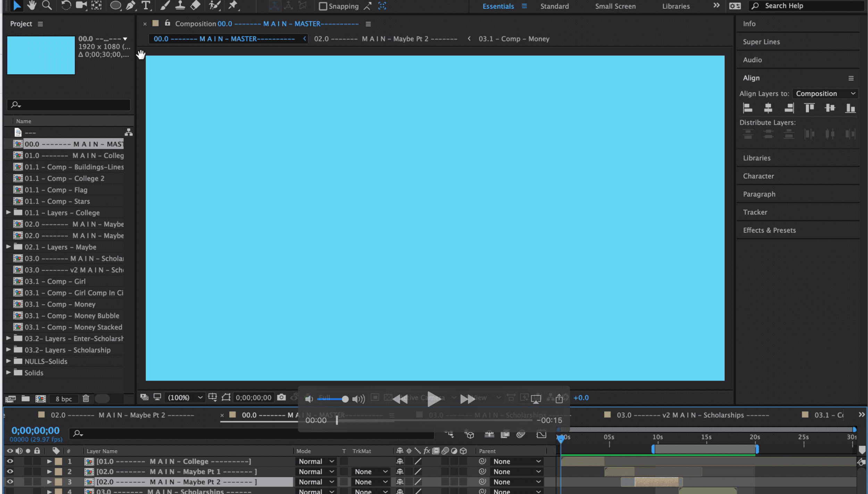The height and width of the screenshot is (494, 868).
Task: Click the 8 bpc color depth button
Action: pyautogui.click(x=64, y=399)
